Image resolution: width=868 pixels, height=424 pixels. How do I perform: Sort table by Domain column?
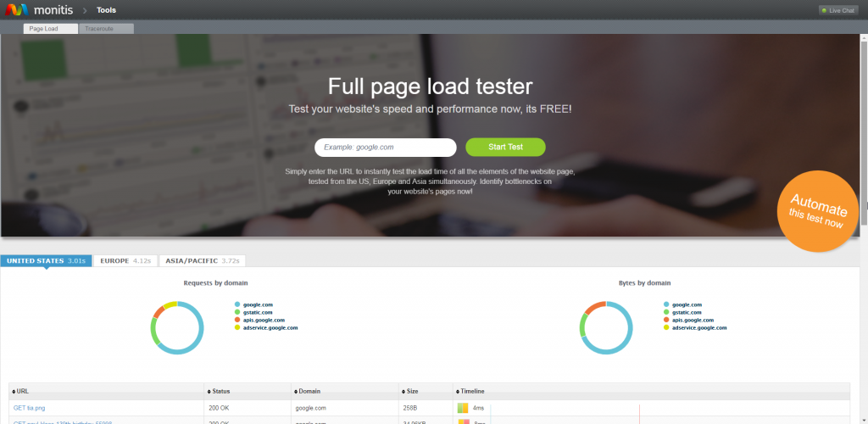pyautogui.click(x=309, y=392)
